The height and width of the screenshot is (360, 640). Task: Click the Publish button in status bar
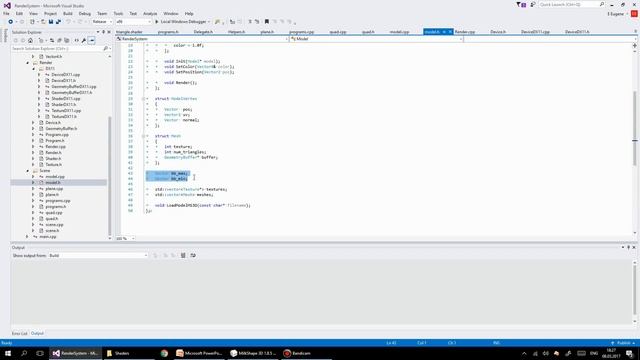pyautogui.click(x=623, y=343)
